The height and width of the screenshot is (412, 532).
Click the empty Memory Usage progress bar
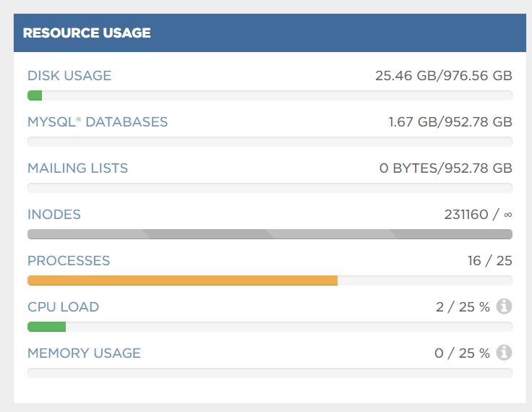[270, 373]
